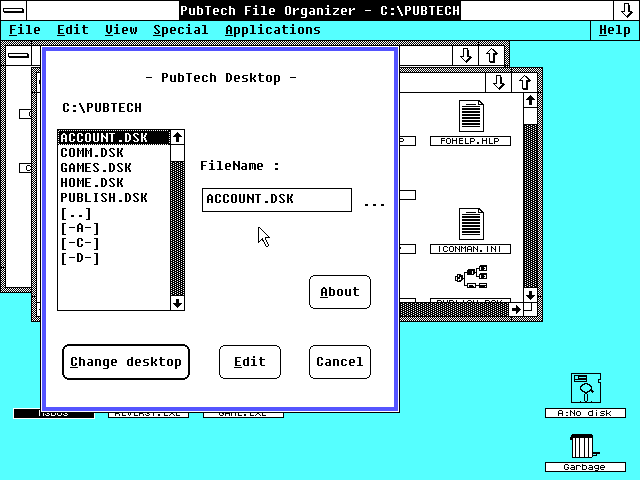Click the FileName input field
Image resolution: width=640 pixels, height=480 pixels.
[x=277, y=200]
